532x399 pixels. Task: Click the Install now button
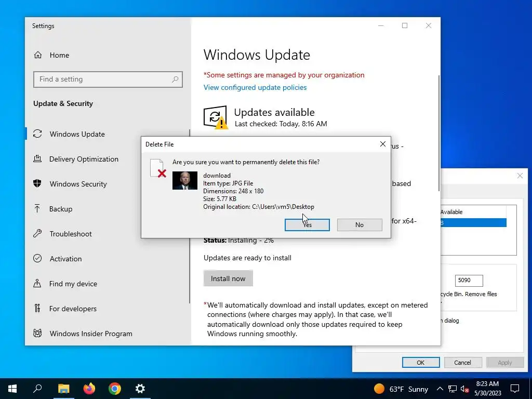pos(228,278)
